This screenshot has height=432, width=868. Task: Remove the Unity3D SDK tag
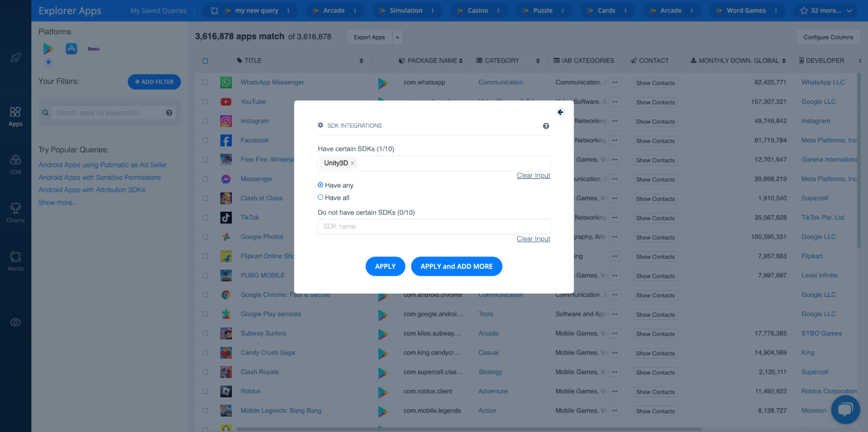[x=353, y=163]
